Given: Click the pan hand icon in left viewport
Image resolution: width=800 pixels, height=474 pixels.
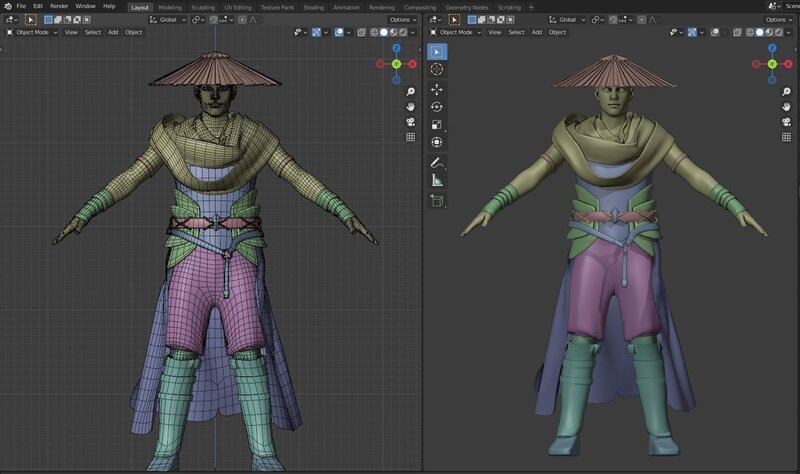Looking at the screenshot, I should click(410, 106).
